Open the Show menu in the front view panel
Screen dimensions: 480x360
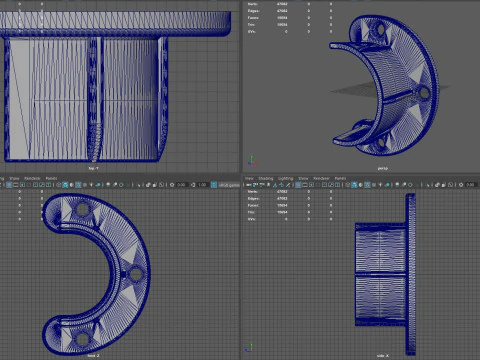pyautogui.click(x=14, y=178)
